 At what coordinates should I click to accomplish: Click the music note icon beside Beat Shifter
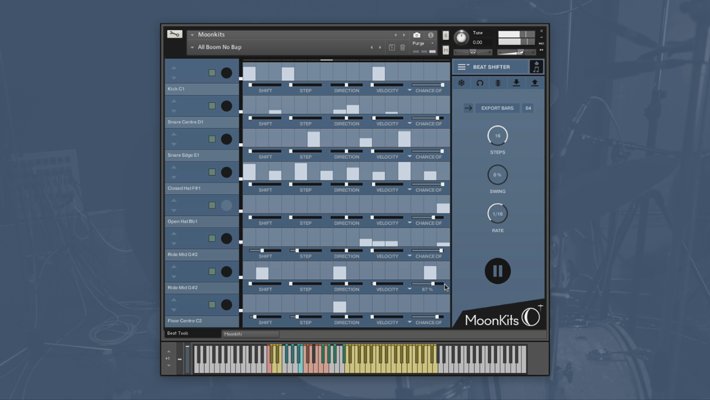(x=536, y=67)
